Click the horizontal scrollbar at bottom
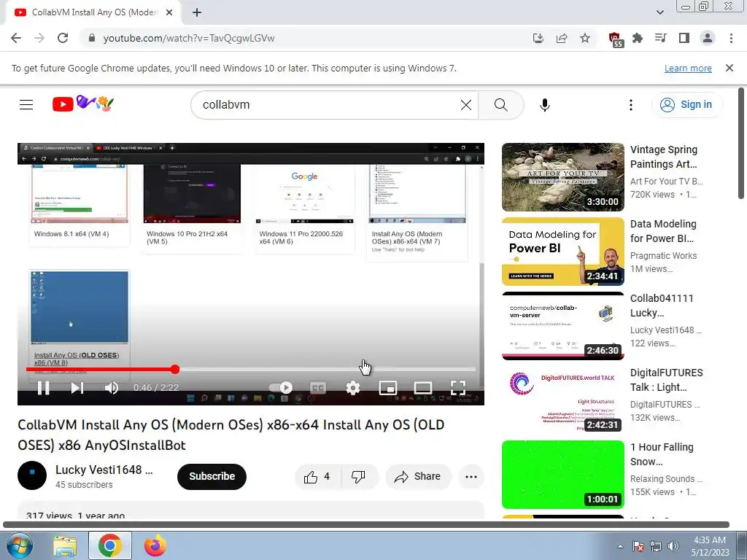747x560 pixels. pyautogui.click(x=366, y=524)
